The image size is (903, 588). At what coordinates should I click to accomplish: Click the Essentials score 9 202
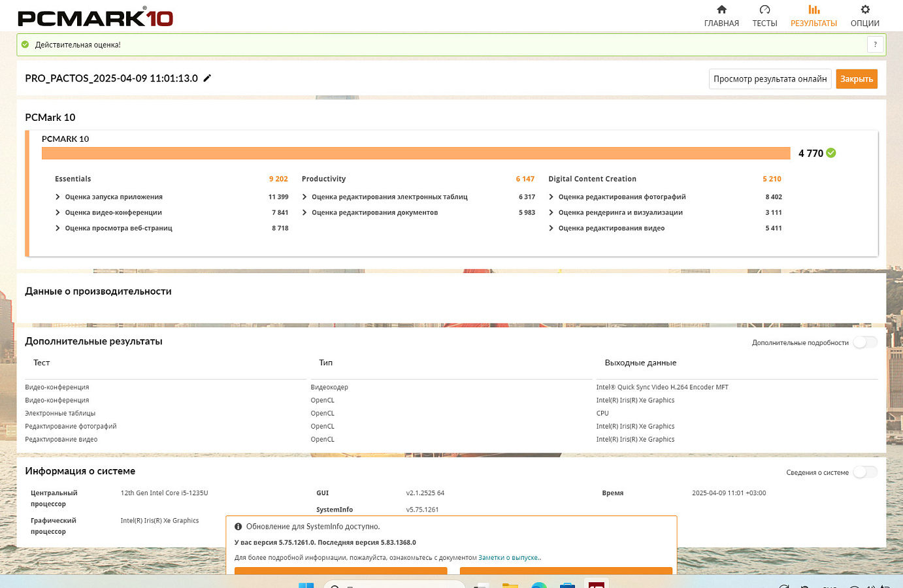point(278,179)
